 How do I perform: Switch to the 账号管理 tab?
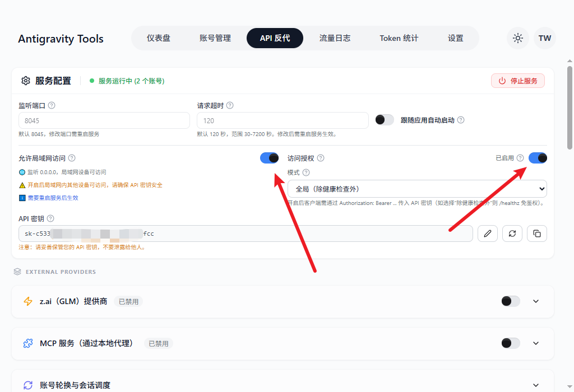[x=215, y=38]
